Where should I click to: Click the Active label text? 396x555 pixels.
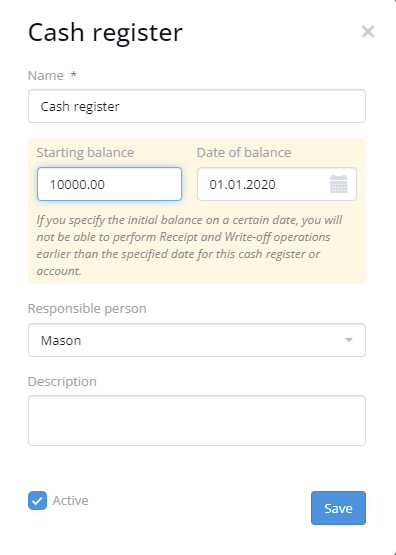pos(70,500)
